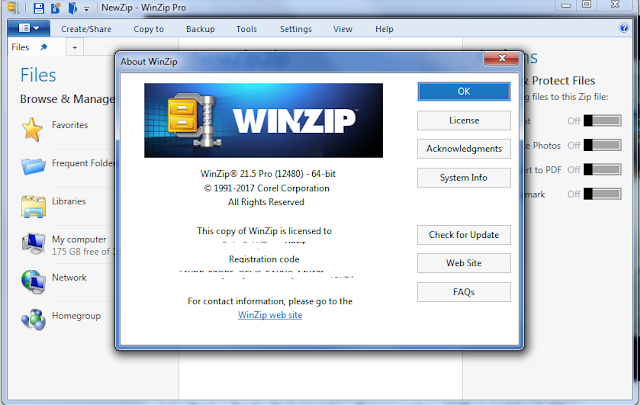Image resolution: width=640 pixels, height=405 pixels.
Task: Select Favorites label in Files pane
Action: coord(70,125)
